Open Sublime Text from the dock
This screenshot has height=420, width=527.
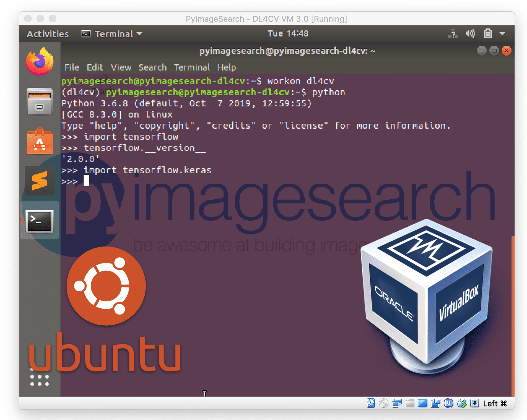pyautogui.click(x=39, y=181)
